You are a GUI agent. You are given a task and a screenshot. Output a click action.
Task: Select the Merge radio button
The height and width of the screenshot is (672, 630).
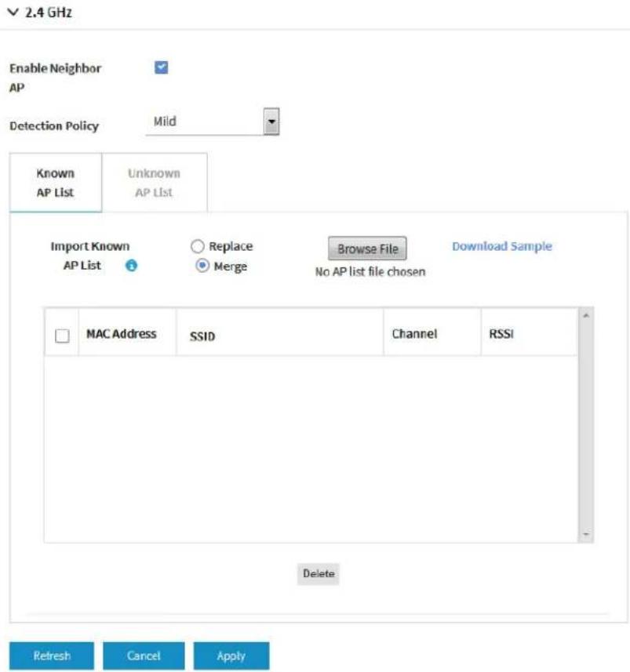[x=202, y=266]
